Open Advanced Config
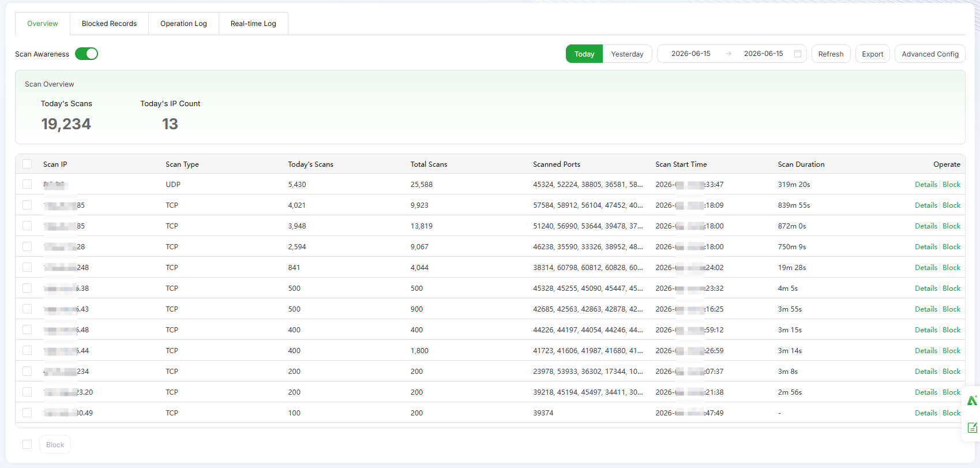 pyautogui.click(x=930, y=54)
